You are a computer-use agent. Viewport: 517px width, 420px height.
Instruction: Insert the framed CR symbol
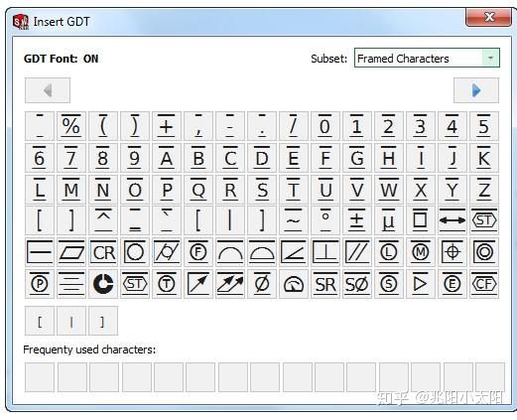[103, 252]
